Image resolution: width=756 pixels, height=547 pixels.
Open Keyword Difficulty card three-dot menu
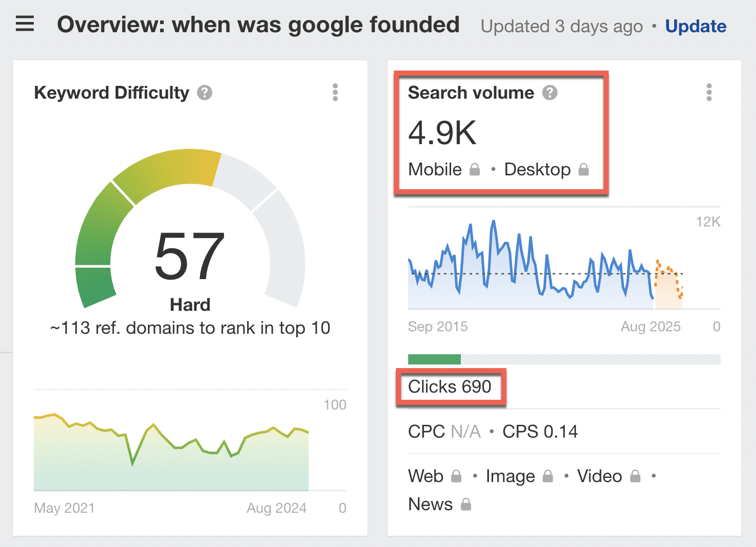click(x=335, y=93)
